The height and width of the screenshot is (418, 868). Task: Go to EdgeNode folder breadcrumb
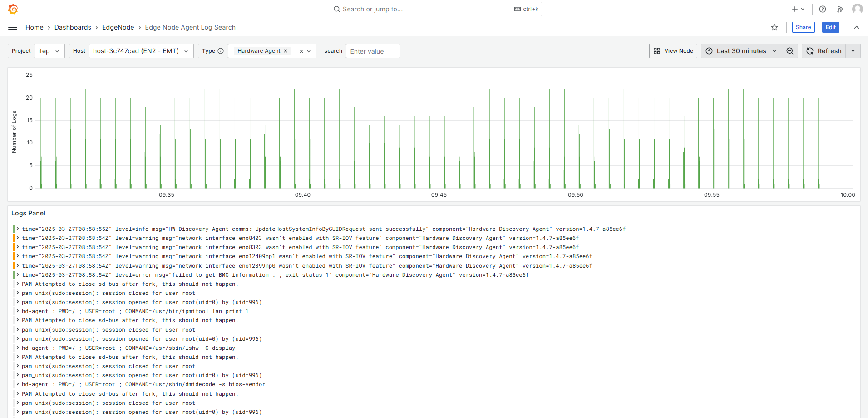coord(118,27)
